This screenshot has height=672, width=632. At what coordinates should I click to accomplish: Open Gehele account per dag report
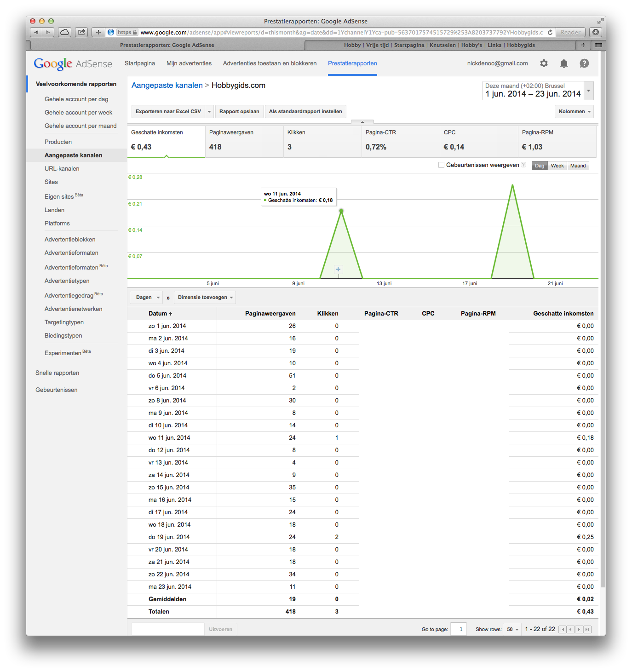(x=76, y=99)
